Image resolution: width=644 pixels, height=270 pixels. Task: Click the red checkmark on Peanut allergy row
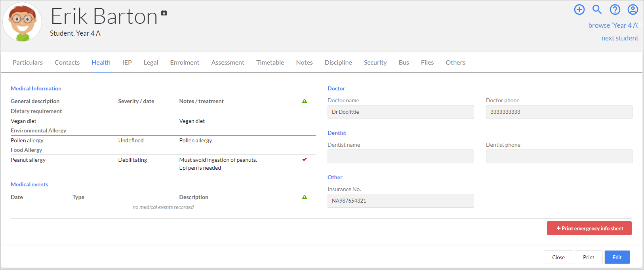pos(305,159)
